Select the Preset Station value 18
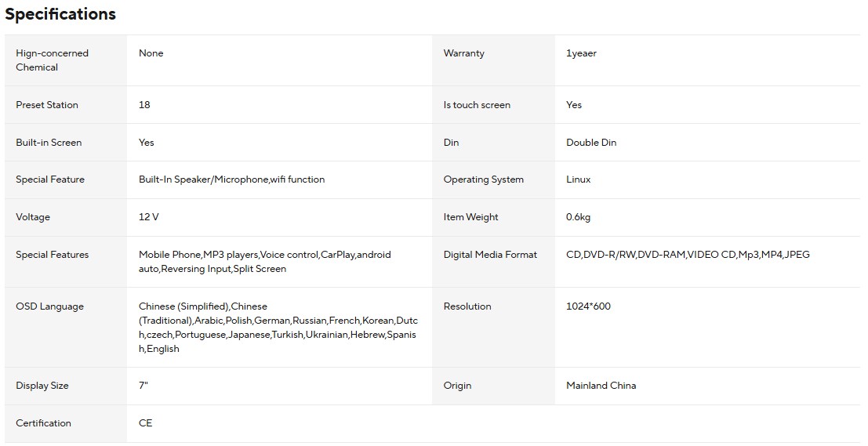868x446 pixels. [144, 105]
